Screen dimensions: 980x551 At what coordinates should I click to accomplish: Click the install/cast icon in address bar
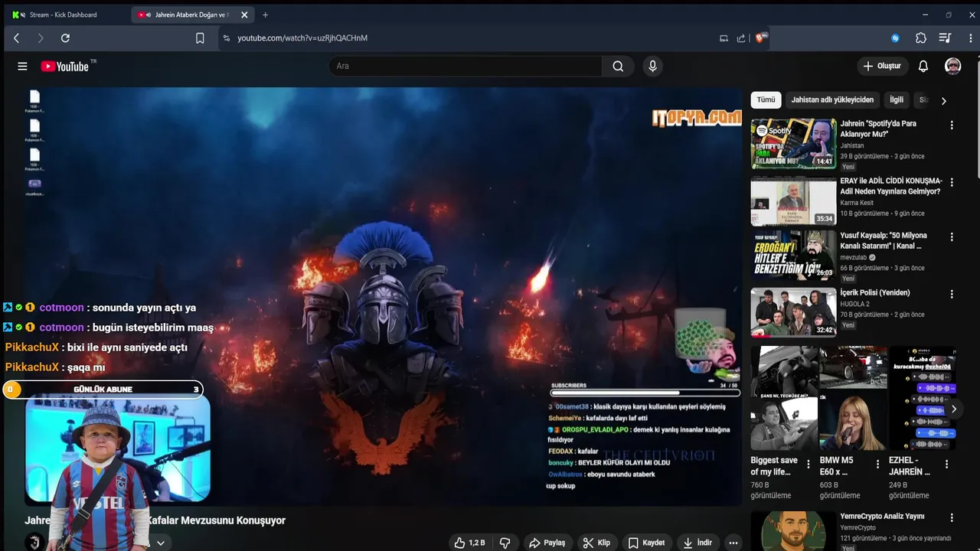pos(724,37)
